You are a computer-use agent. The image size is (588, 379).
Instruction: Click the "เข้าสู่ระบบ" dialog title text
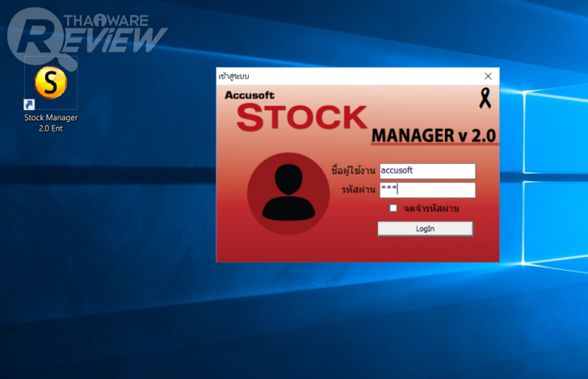[x=233, y=77]
